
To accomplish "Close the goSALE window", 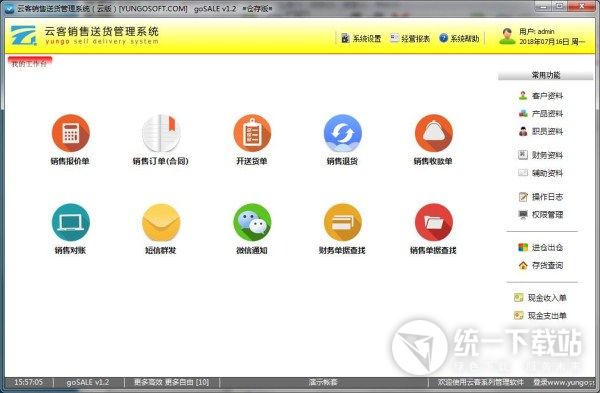I will pyautogui.click(x=581, y=7).
